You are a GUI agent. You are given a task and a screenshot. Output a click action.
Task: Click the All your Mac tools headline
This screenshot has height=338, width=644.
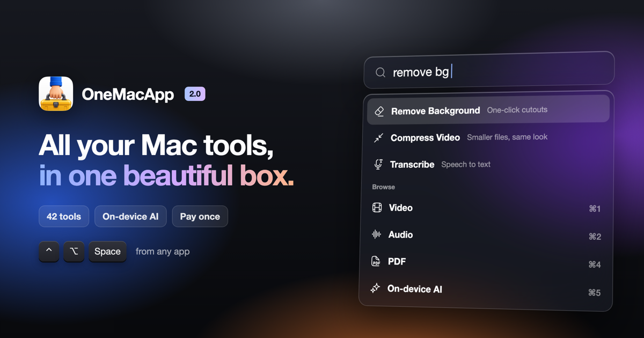(156, 145)
